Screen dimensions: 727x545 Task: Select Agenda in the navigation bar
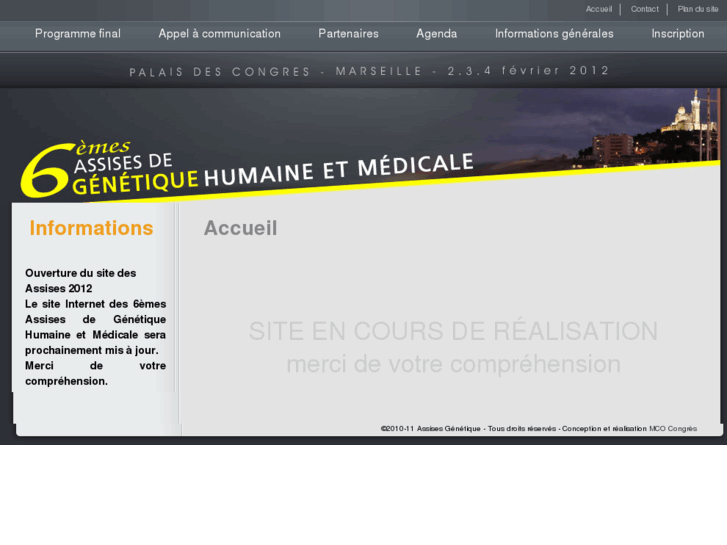pos(436,34)
